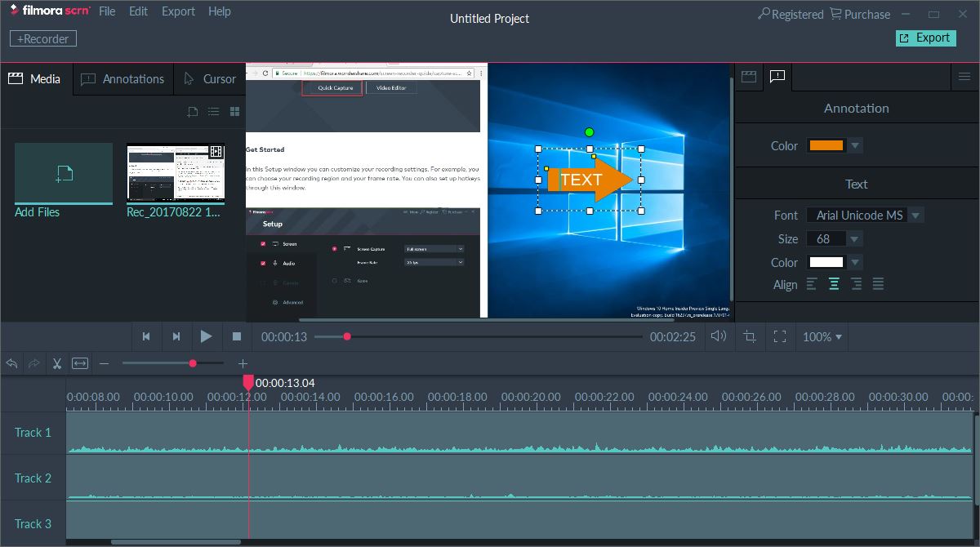Mute the preview audio speaker icon

[719, 336]
